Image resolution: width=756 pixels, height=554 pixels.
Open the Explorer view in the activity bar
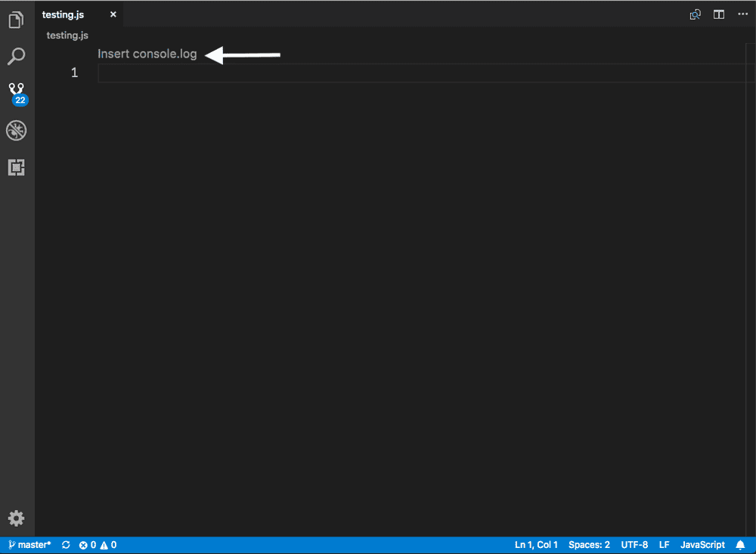17,19
